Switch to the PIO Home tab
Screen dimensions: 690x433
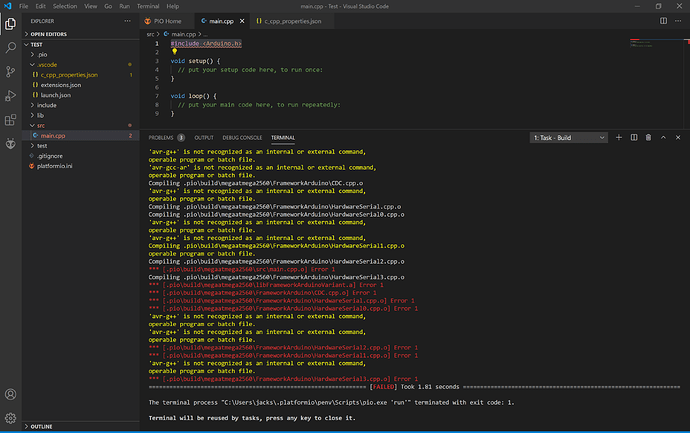point(167,21)
